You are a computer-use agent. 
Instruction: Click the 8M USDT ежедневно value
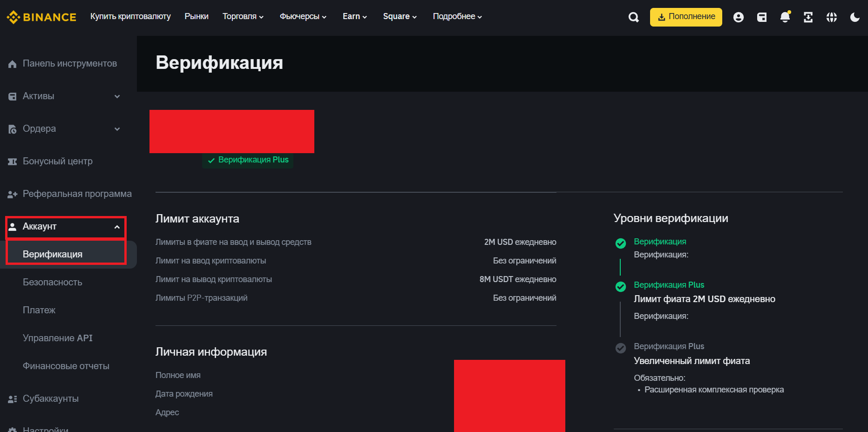point(518,279)
